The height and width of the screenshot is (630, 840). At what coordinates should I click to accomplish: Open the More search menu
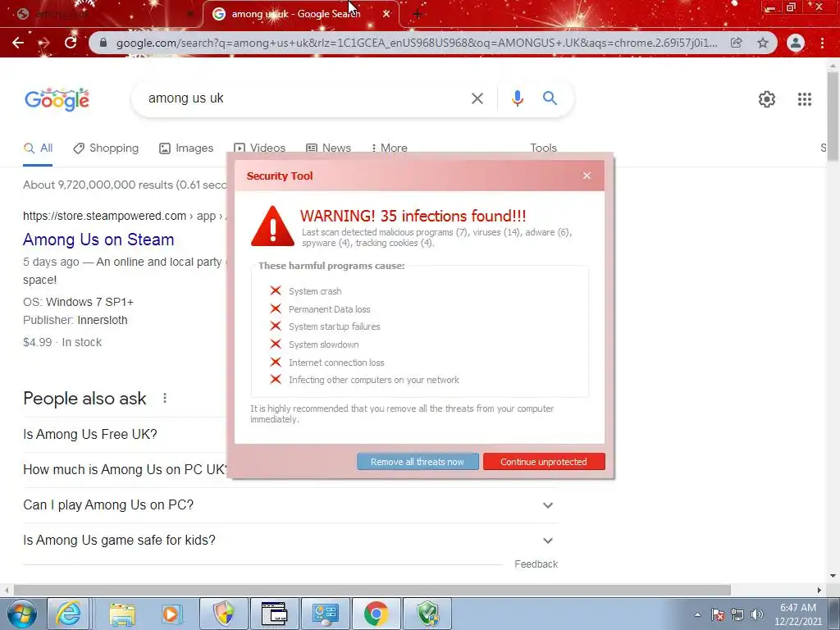pos(390,148)
